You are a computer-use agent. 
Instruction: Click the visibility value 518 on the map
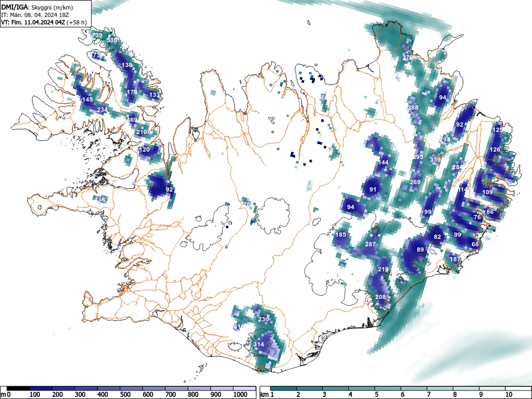[112, 40]
